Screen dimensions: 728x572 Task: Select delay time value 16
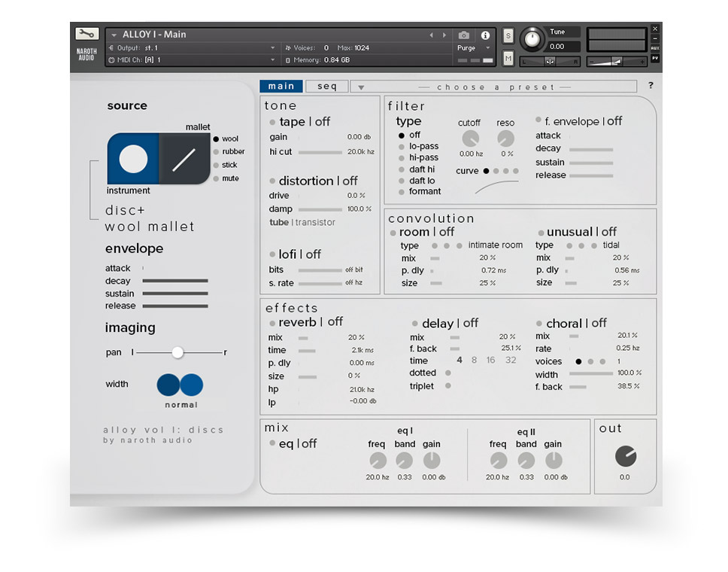(x=490, y=361)
